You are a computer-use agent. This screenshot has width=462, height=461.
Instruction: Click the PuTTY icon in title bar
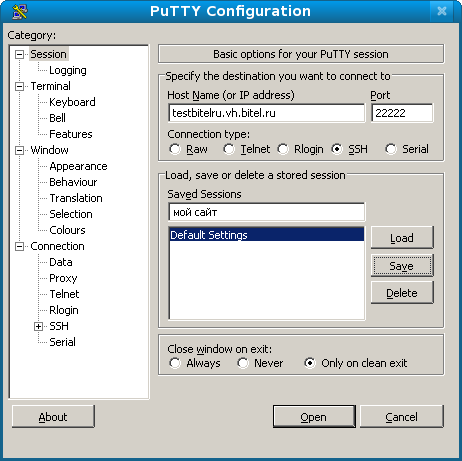point(20,12)
